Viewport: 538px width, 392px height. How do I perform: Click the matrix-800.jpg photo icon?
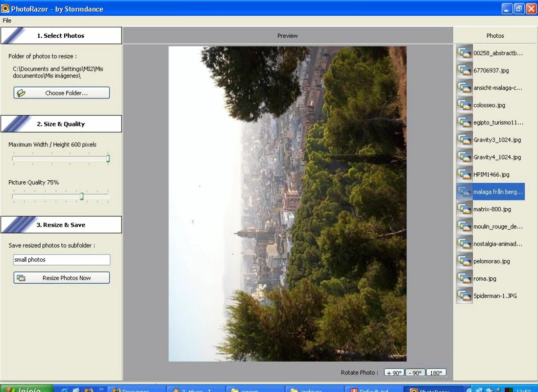click(x=464, y=209)
